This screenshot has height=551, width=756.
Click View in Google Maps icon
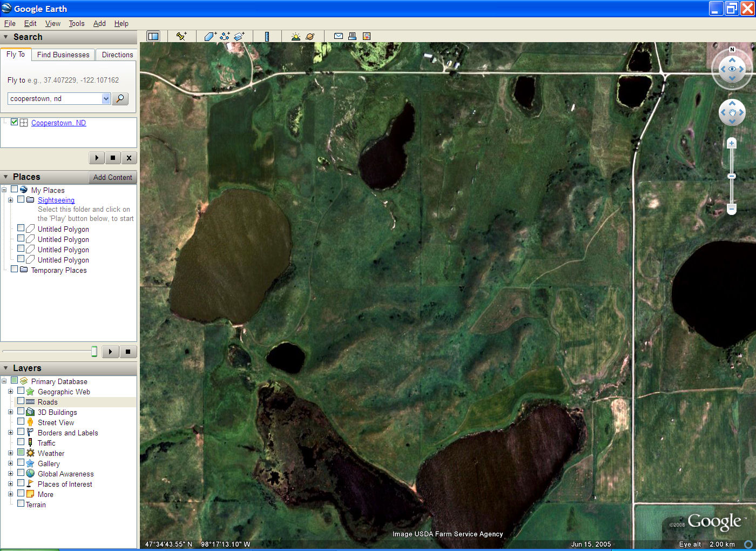click(x=367, y=36)
